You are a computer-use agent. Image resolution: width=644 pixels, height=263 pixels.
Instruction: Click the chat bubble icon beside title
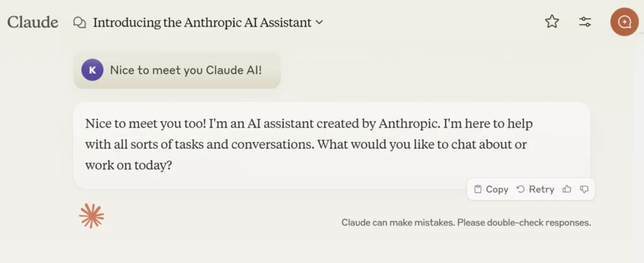click(x=80, y=23)
